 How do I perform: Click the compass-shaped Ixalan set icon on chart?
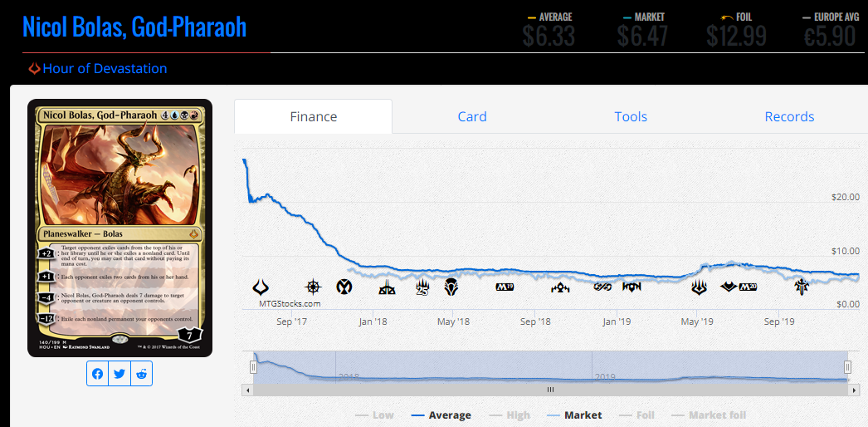(314, 287)
